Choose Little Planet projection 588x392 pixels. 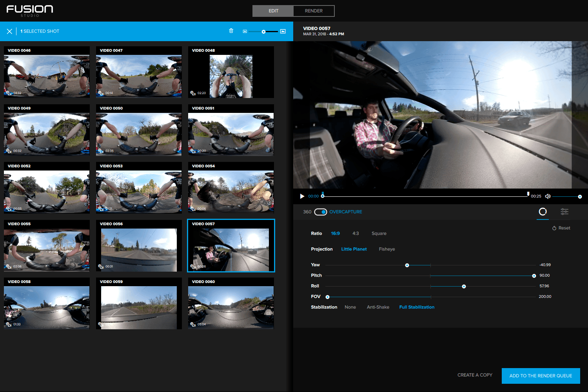coord(354,249)
